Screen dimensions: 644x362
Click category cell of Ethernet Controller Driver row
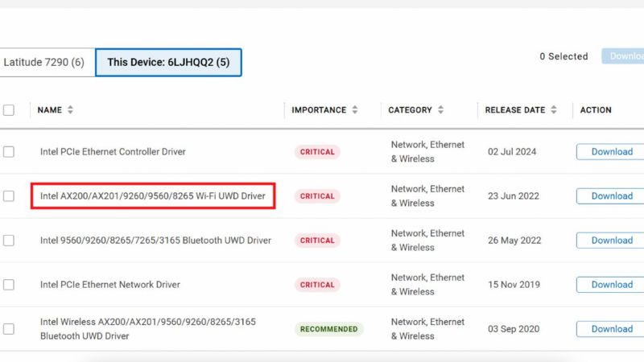coord(427,152)
